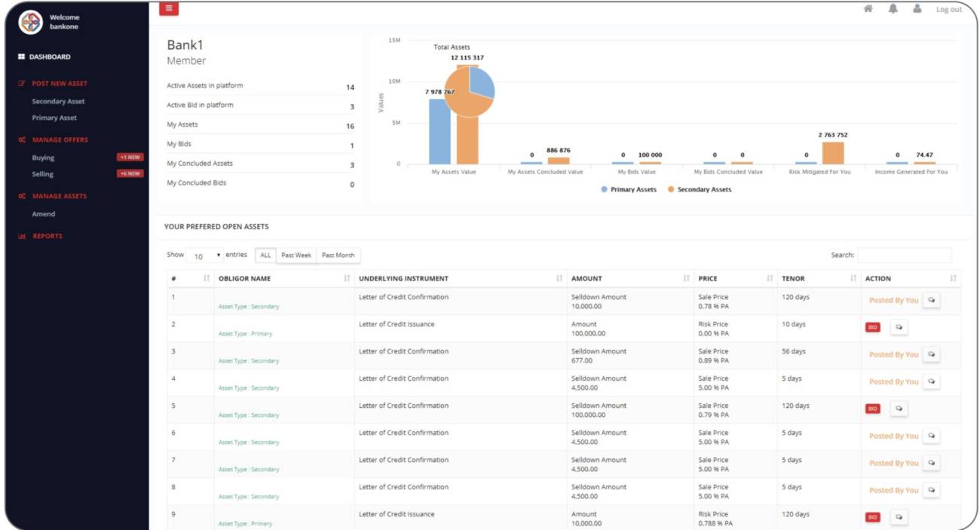Click the +1 NEW badge beside Buying
This screenshot has width=980, height=530.
pyautogui.click(x=130, y=158)
